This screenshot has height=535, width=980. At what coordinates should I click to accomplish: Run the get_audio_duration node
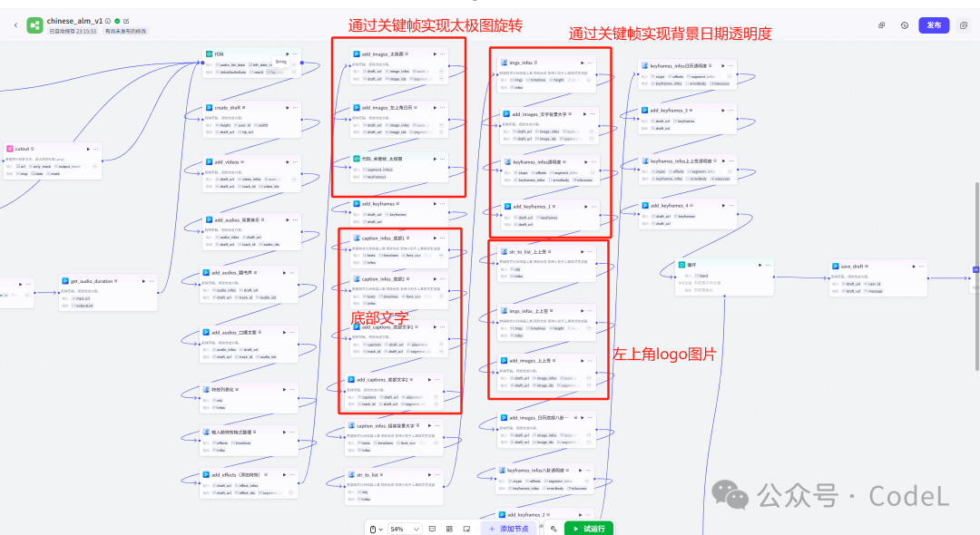(143, 281)
